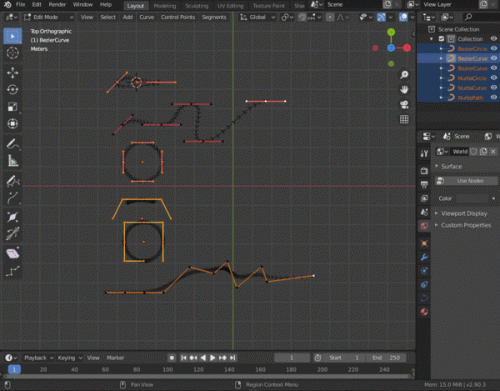Screen dimensions: 500x391
Task: Choose the Shear tool
Action: coord(13,254)
